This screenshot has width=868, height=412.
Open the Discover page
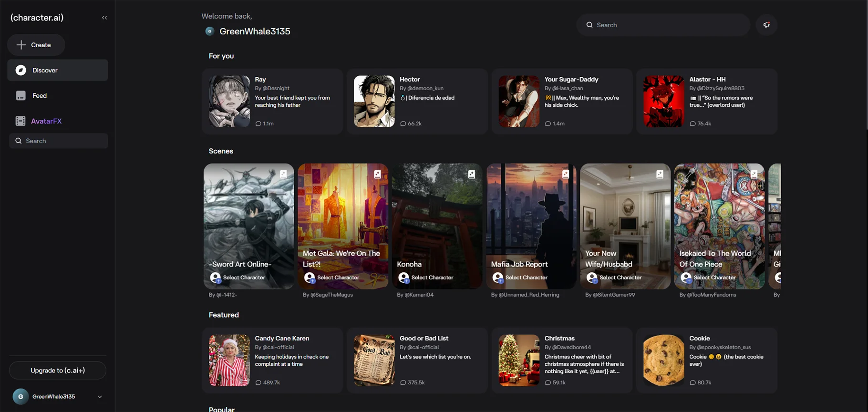tap(58, 70)
